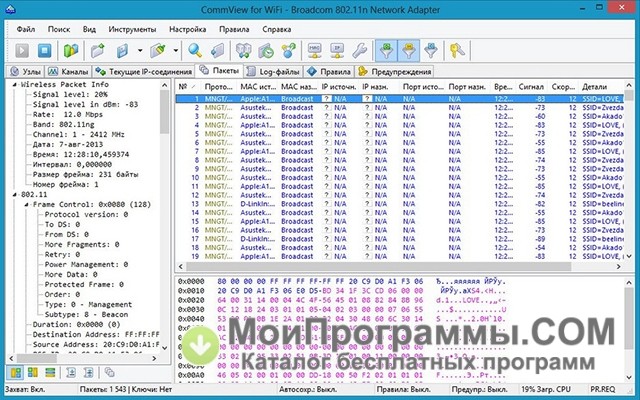Click the Stop Capture button
Viewport: 640px width, 400px height.
point(44,51)
